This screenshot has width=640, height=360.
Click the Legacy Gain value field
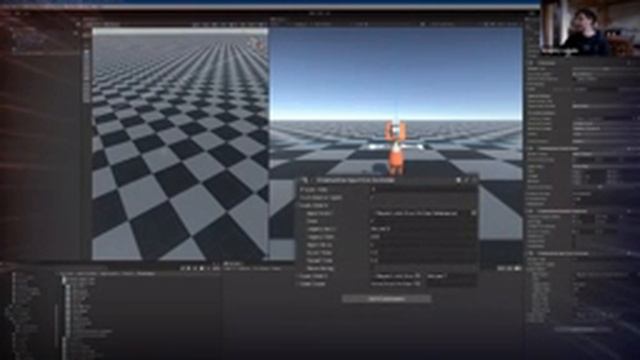(x=423, y=237)
